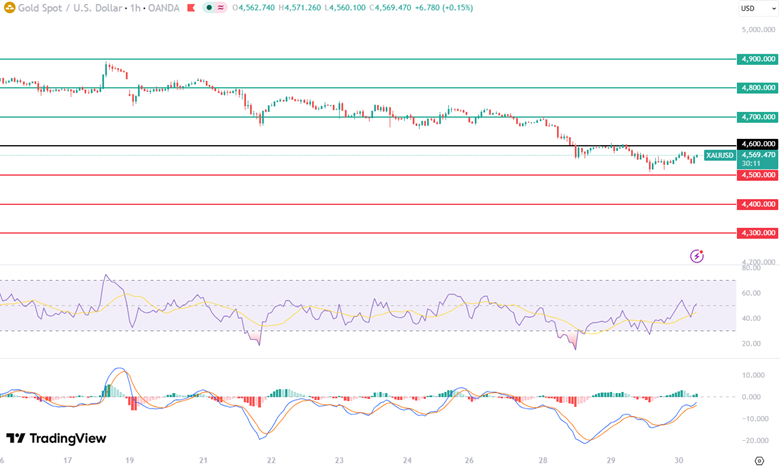
Task: Click the green 4,700.000 horizontal level label
Action: (x=757, y=117)
